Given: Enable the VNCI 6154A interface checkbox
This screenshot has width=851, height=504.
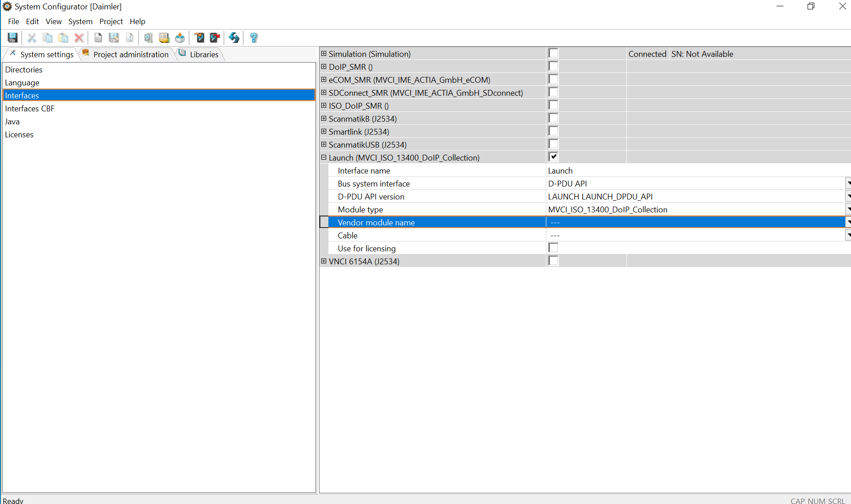Looking at the screenshot, I should click(x=553, y=261).
